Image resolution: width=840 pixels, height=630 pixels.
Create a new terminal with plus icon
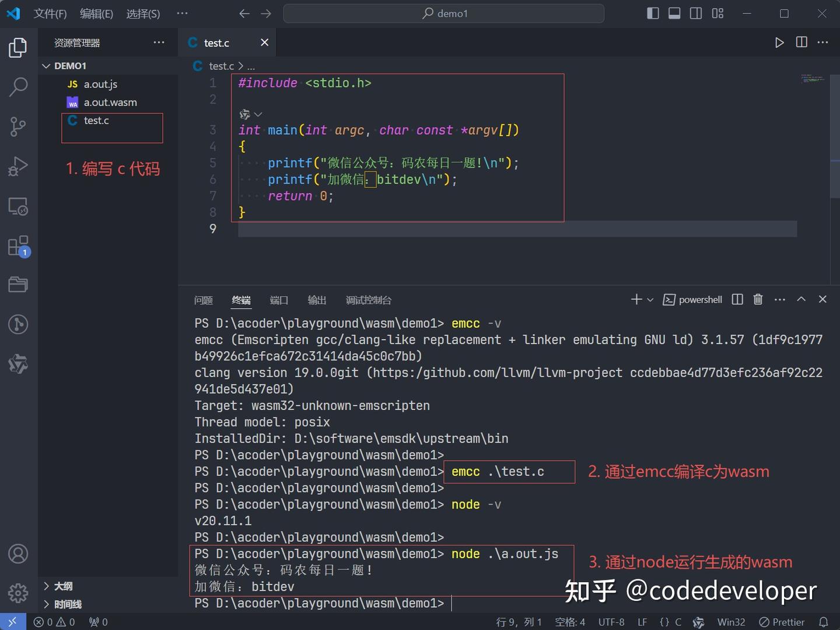(x=636, y=299)
